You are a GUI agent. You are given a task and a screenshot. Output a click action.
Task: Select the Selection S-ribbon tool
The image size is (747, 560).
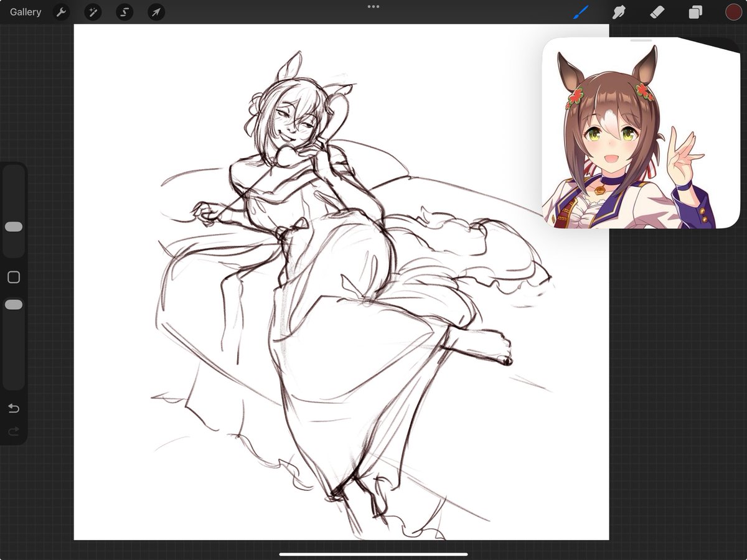[125, 12]
